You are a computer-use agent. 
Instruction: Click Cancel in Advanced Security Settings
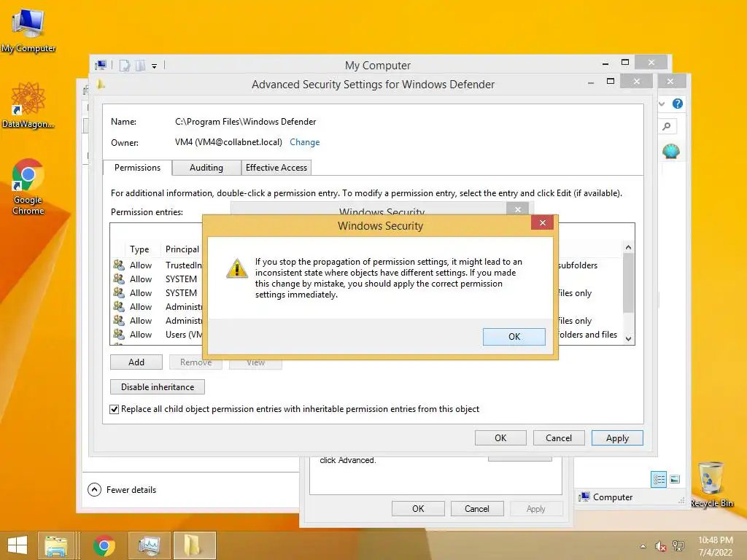pyautogui.click(x=558, y=437)
